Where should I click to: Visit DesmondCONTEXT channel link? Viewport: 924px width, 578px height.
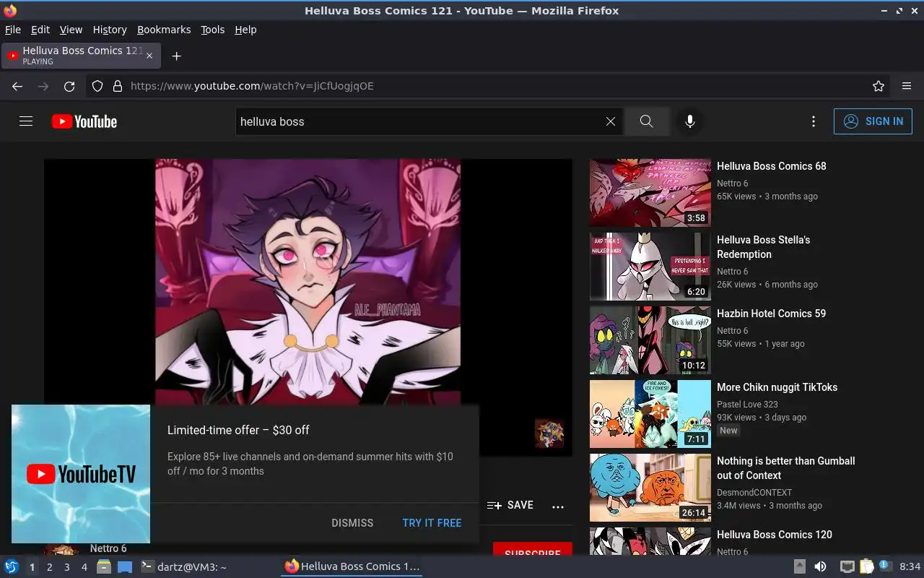point(754,493)
